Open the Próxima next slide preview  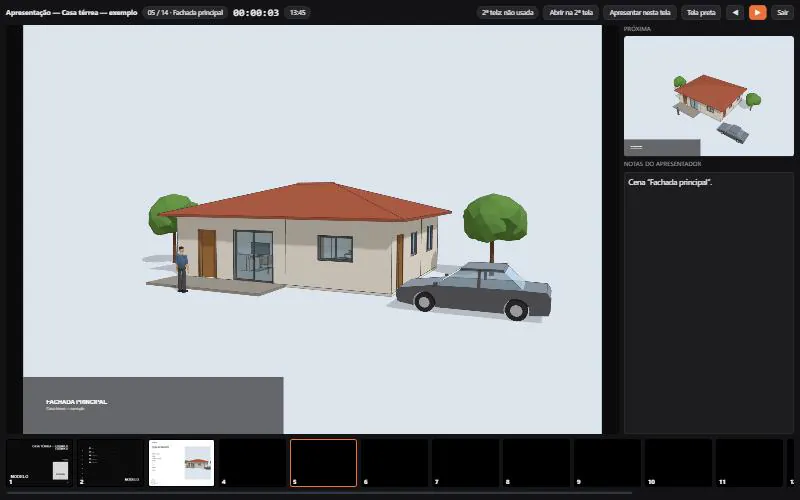[x=709, y=96]
